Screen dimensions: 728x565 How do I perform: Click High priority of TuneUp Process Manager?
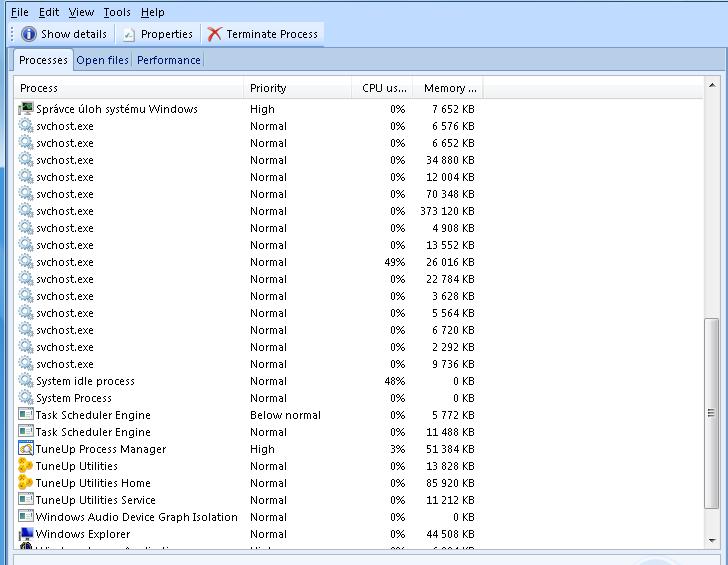(262, 449)
